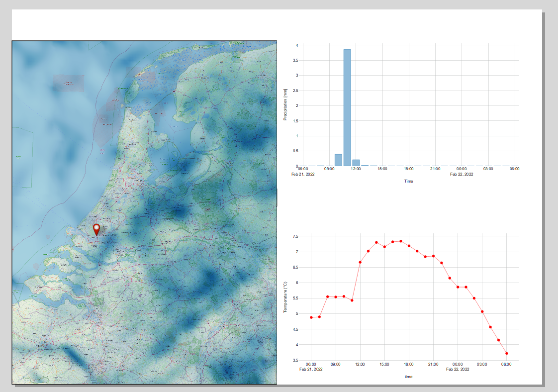558x392 pixels.
Task: Click the first temperature data point at 06:00
Action: pos(310,317)
